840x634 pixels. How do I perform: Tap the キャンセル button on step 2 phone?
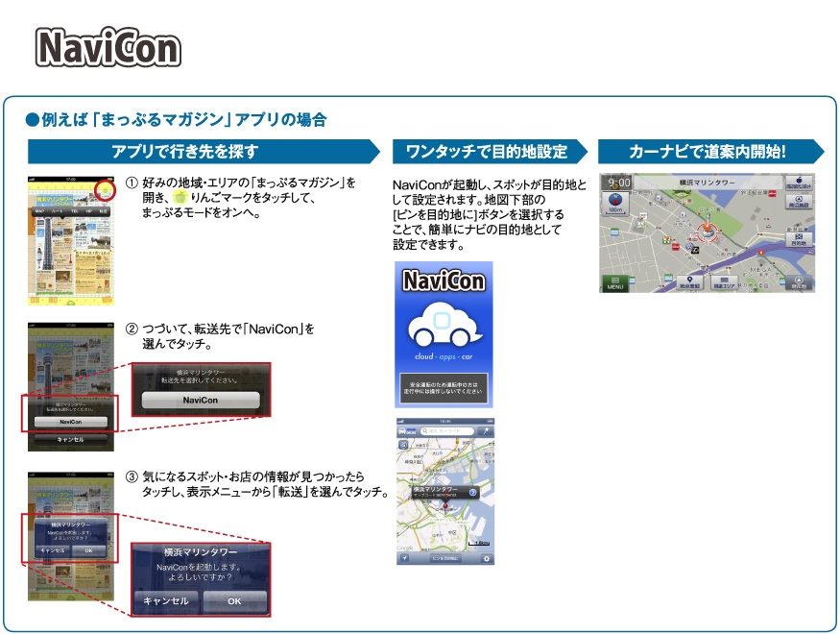point(71,439)
